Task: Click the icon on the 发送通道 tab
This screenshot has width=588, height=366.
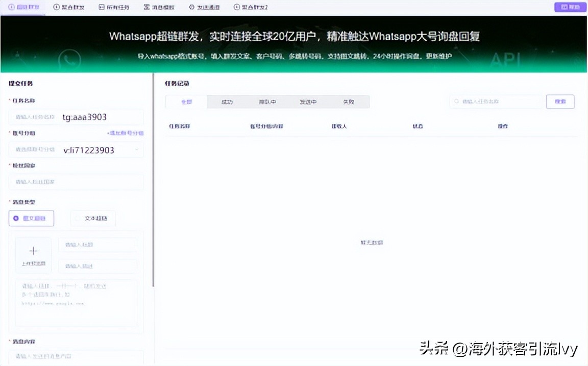Action: click(x=191, y=7)
